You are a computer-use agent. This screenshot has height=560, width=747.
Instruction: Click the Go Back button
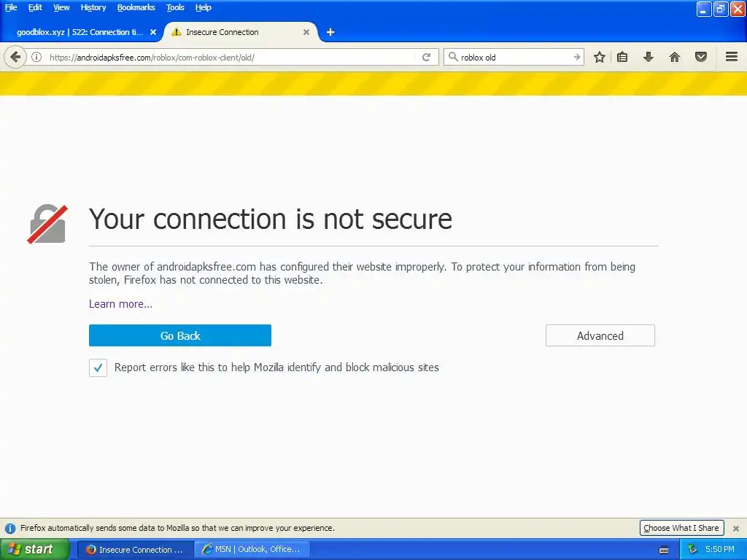[180, 335]
